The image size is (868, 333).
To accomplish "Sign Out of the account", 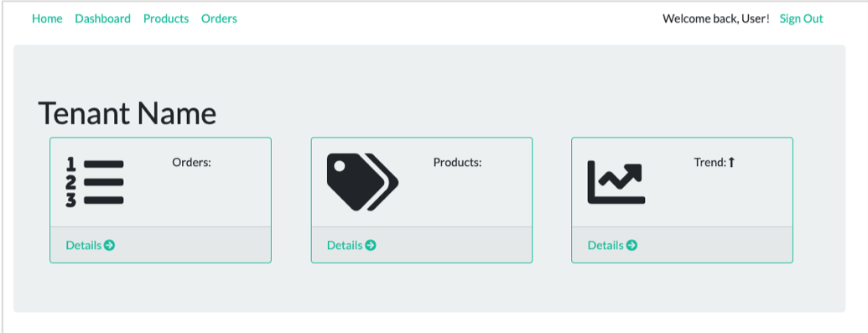I will click(x=801, y=18).
